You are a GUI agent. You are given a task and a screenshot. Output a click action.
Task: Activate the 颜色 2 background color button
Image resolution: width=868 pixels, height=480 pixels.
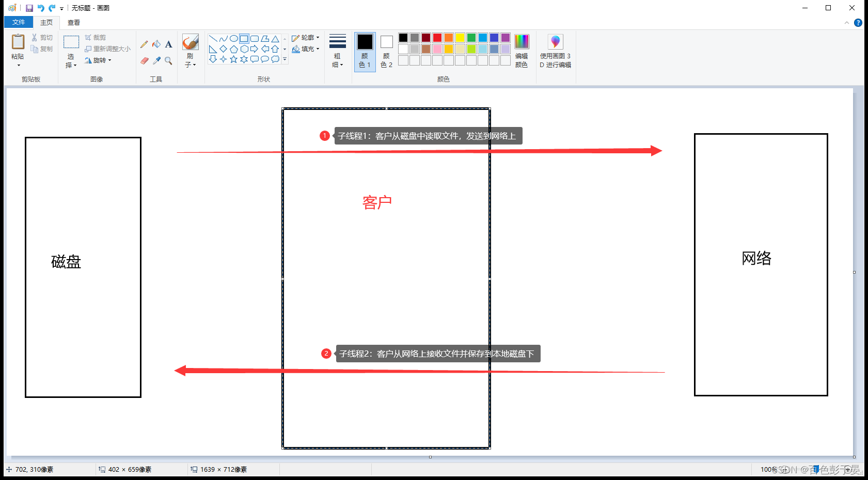click(x=386, y=51)
